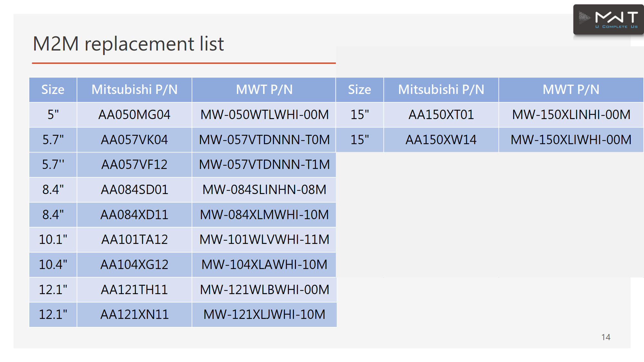The width and height of the screenshot is (644, 362).
Task: Click the 5" size cell
Action: click(53, 115)
